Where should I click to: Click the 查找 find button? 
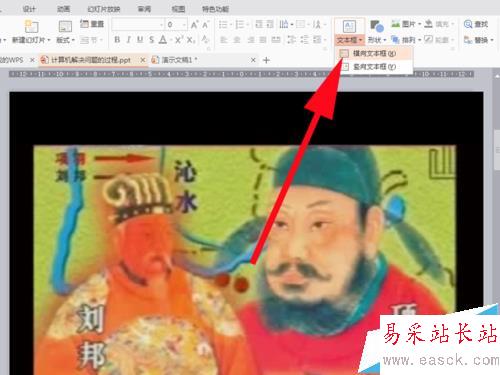pyautogui.click(x=476, y=24)
